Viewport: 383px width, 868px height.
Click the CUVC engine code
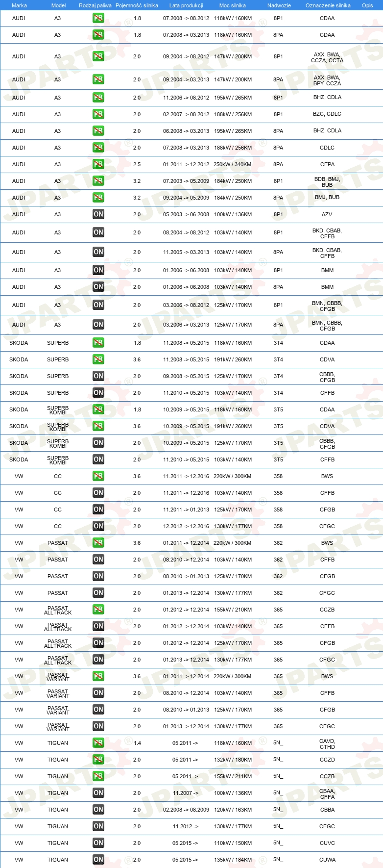pyautogui.click(x=327, y=843)
